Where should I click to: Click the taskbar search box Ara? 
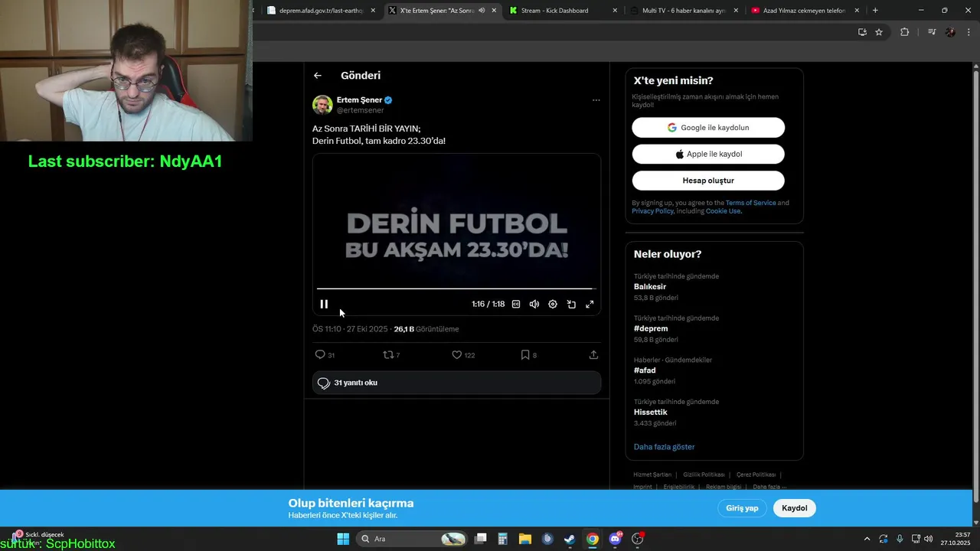[x=413, y=539]
